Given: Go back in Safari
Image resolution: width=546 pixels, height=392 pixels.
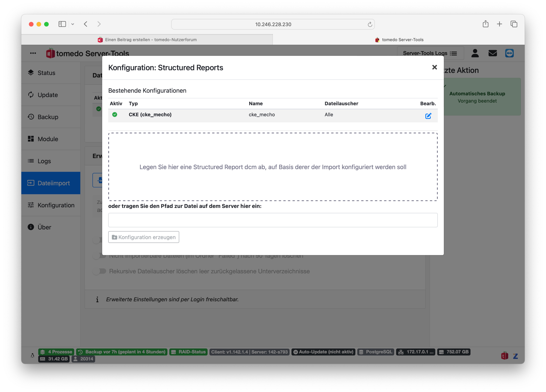Looking at the screenshot, I should click(86, 24).
